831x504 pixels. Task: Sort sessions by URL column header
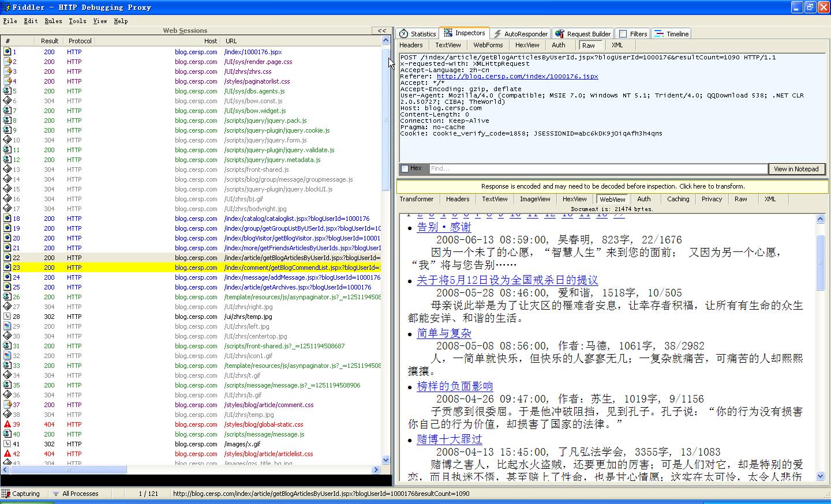coord(301,41)
